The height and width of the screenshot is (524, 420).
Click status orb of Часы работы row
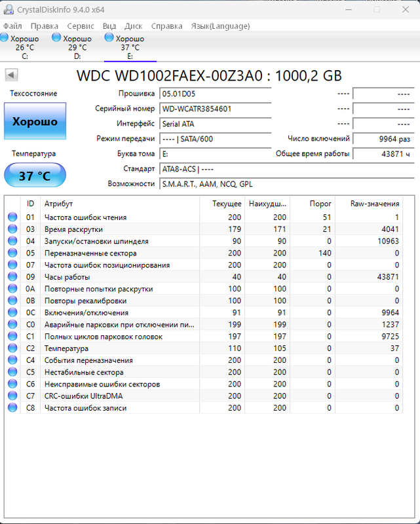click(12, 276)
